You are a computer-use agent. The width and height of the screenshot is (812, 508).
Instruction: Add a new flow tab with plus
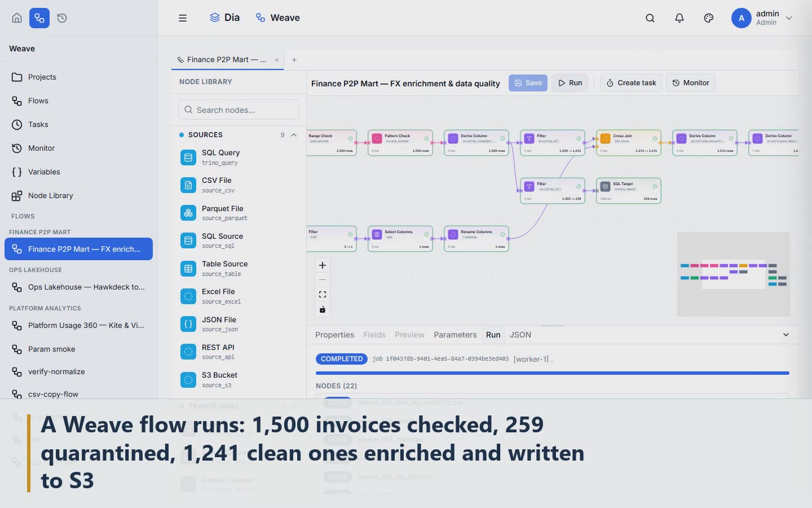[x=294, y=60]
